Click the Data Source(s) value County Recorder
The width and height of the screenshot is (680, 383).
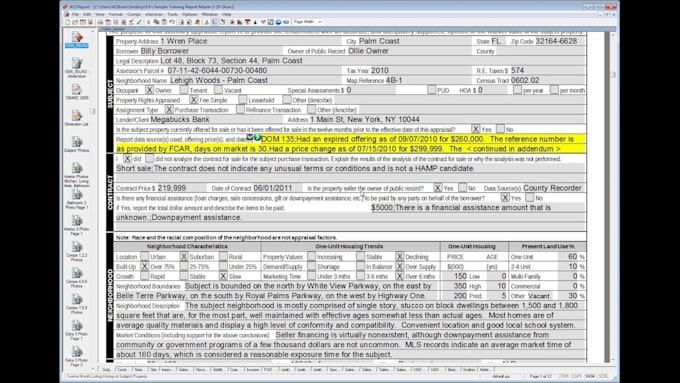click(x=552, y=188)
